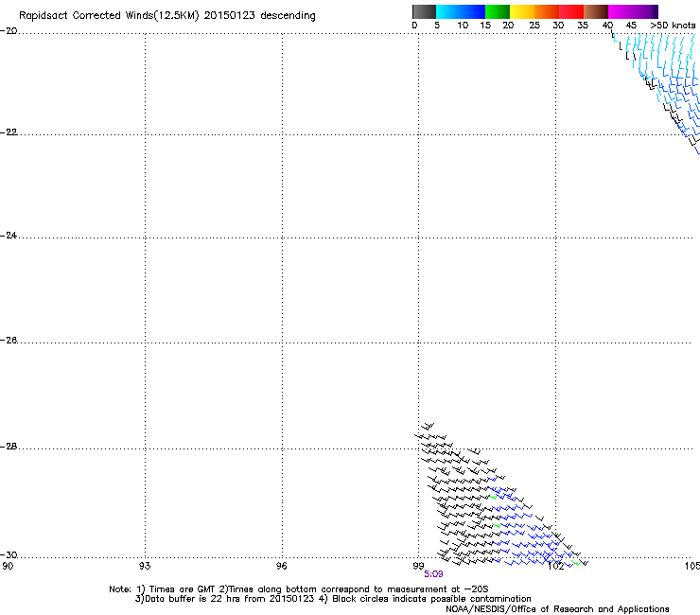
Task: Click the '99' longitude axis label
Action: tap(418, 566)
